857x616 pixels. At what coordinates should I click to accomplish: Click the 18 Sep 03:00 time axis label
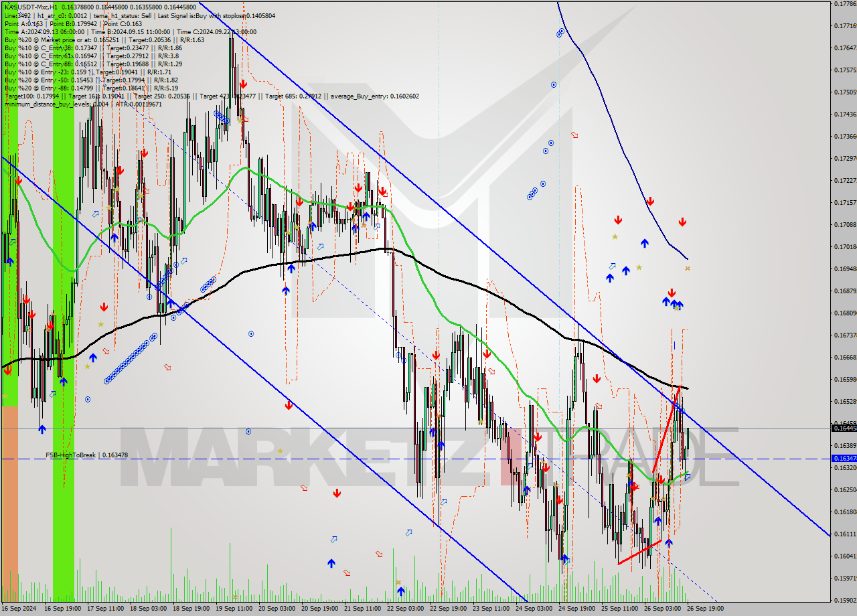[148, 609]
